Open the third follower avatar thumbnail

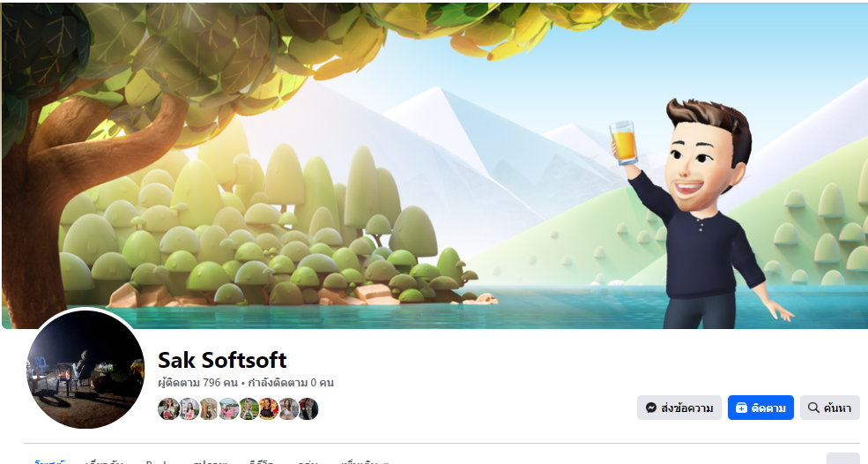tap(209, 409)
